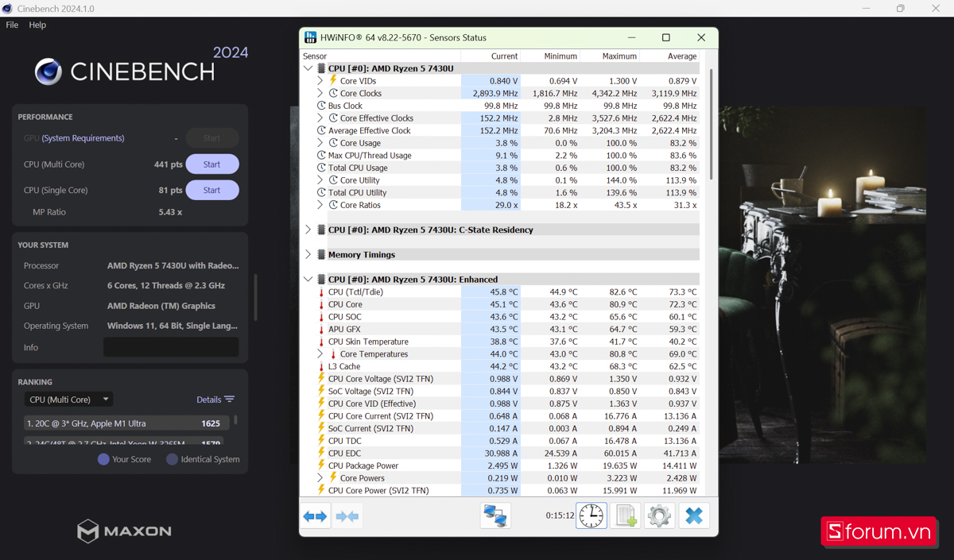Click the Cinebench title bar app icon
The image size is (954, 560).
coord(7,8)
